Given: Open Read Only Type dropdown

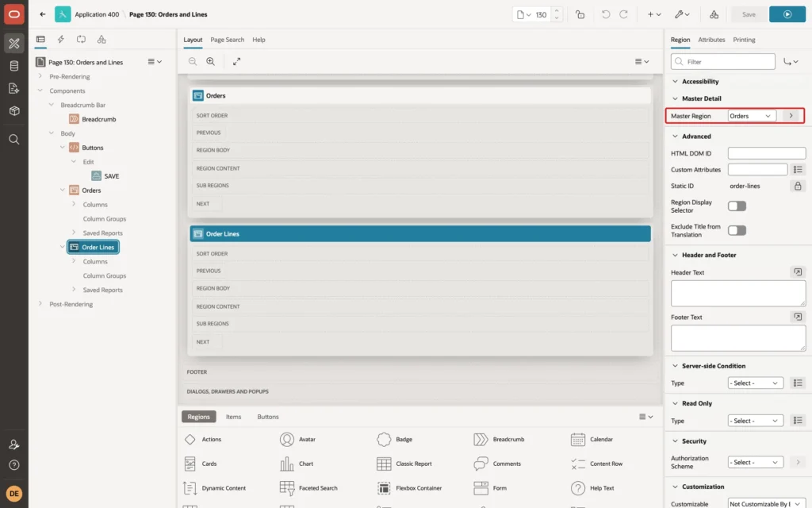Looking at the screenshot, I should tap(755, 421).
